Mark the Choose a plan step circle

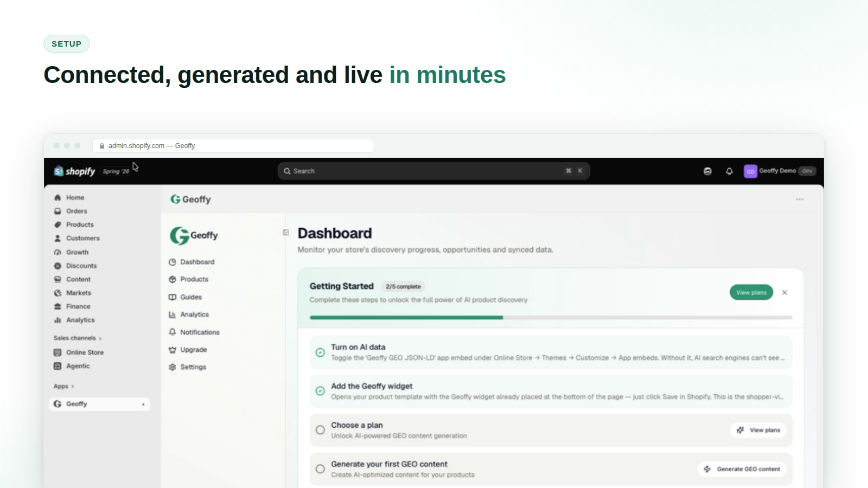pyautogui.click(x=320, y=430)
